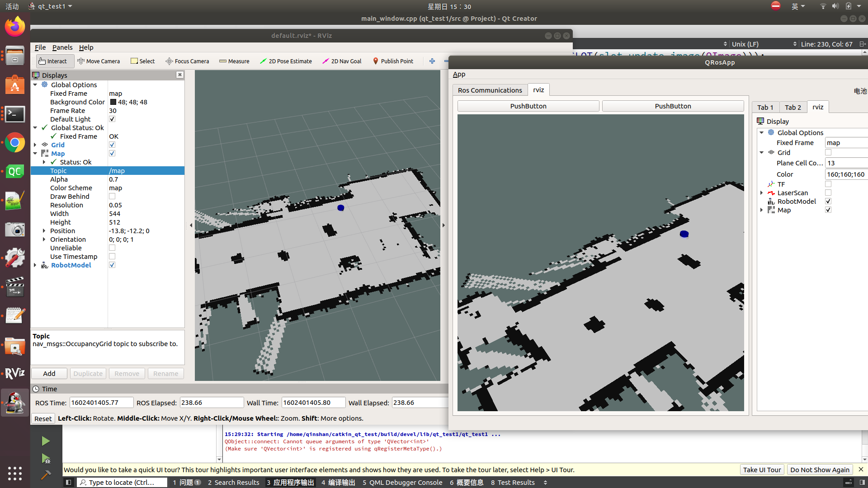Collapse the Global Options tree
The image size is (868, 488).
[35, 85]
